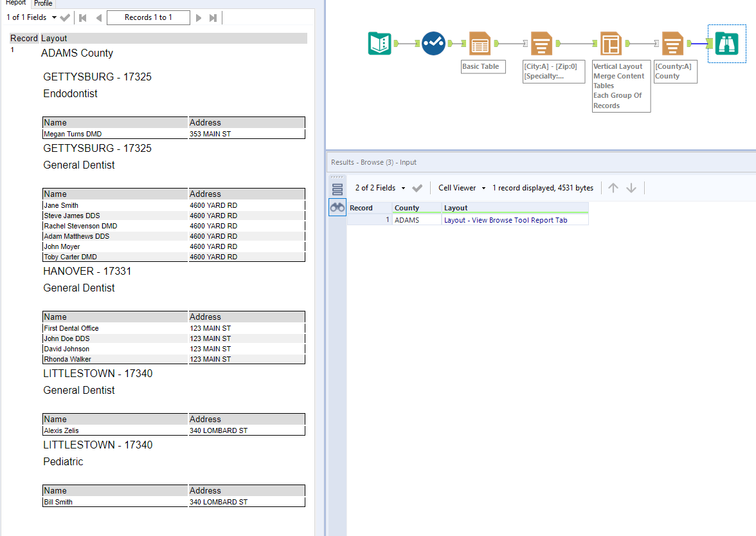756x536 pixels.
Task: Open the Vertical Layout merge tool
Action: tap(610, 43)
